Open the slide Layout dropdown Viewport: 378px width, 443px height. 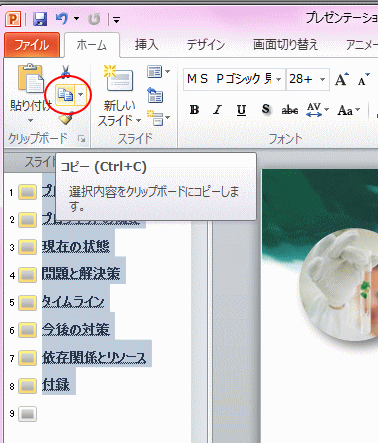click(158, 71)
